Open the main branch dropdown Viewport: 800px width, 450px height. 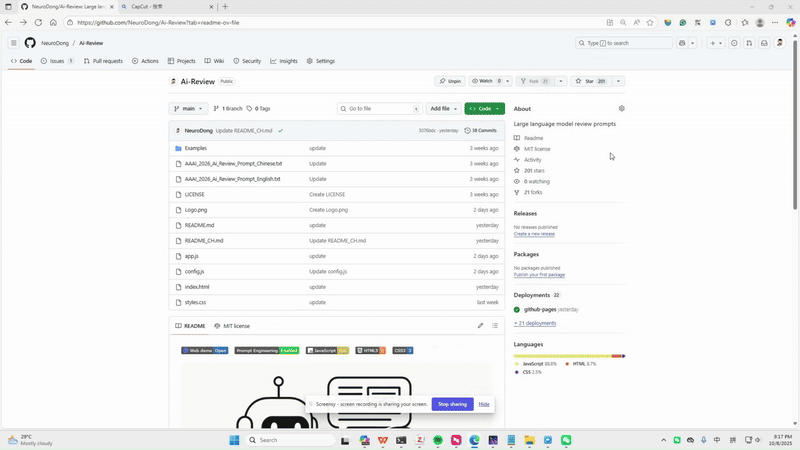point(188,108)
